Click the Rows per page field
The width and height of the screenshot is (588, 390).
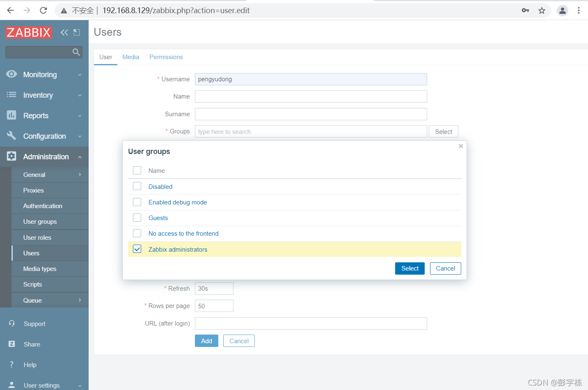click(214, 306)
